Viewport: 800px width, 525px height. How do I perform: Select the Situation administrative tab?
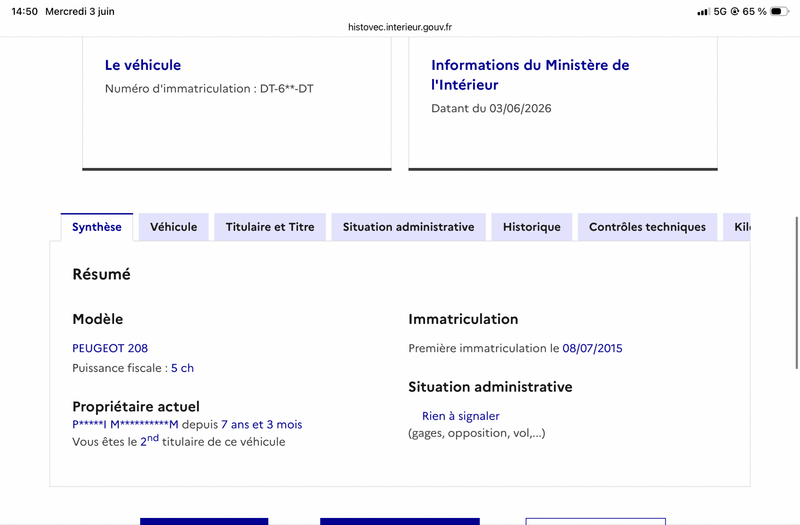pos(408,227)
